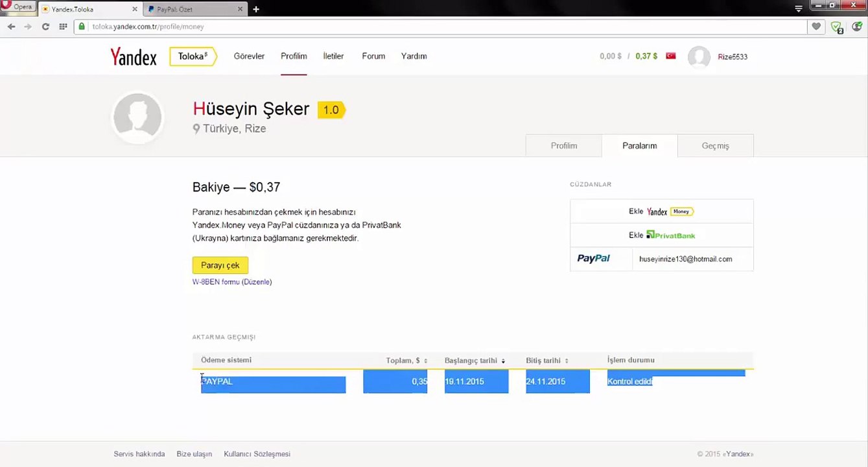Sort by Bitiş tarihi column
This screenshot has height=467, width=868.
click(x=547, y=361)
